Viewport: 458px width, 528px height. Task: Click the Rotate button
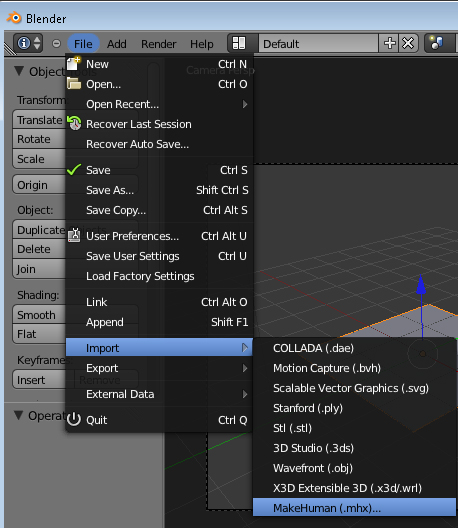[39, 139]
